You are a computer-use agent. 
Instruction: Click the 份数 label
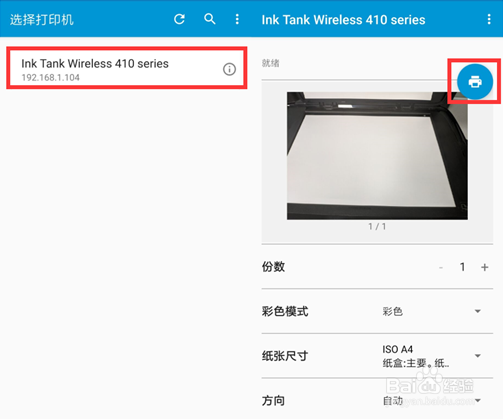[x=273, y=267]
